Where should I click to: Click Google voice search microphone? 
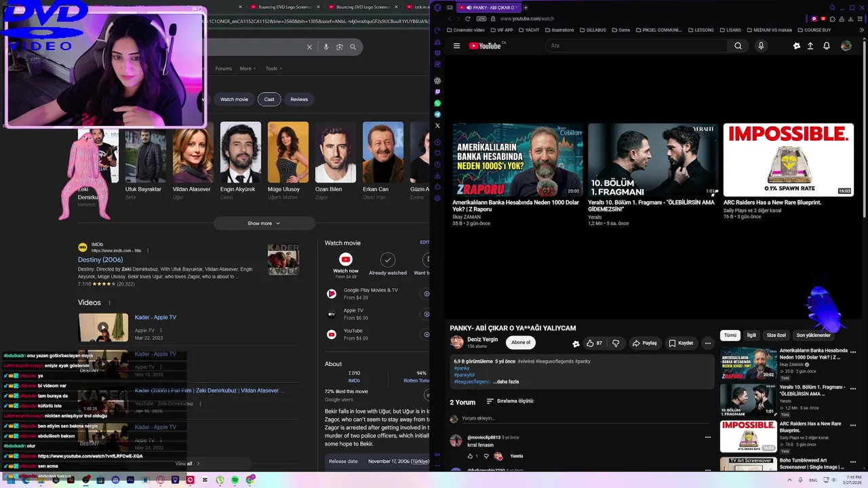pyautogui.click(x=326, y=47)
